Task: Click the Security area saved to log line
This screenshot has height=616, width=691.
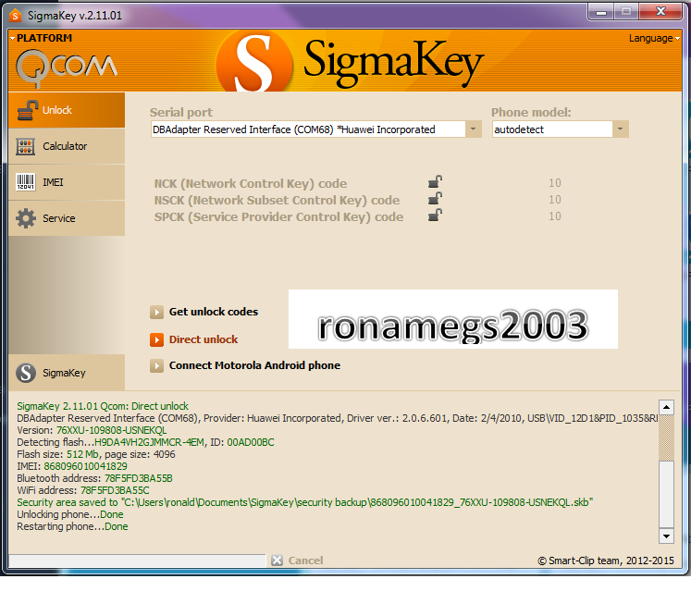Action: coord(305,502)
